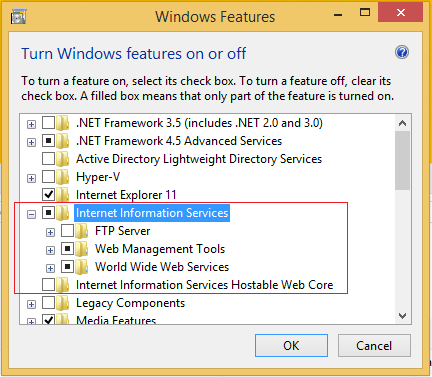Enable the Hyper-V checkbox

(48, 177)
